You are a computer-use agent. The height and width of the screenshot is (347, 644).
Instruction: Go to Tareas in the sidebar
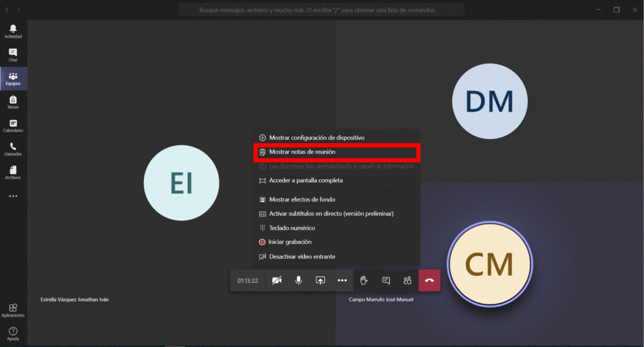coord(13,102)
